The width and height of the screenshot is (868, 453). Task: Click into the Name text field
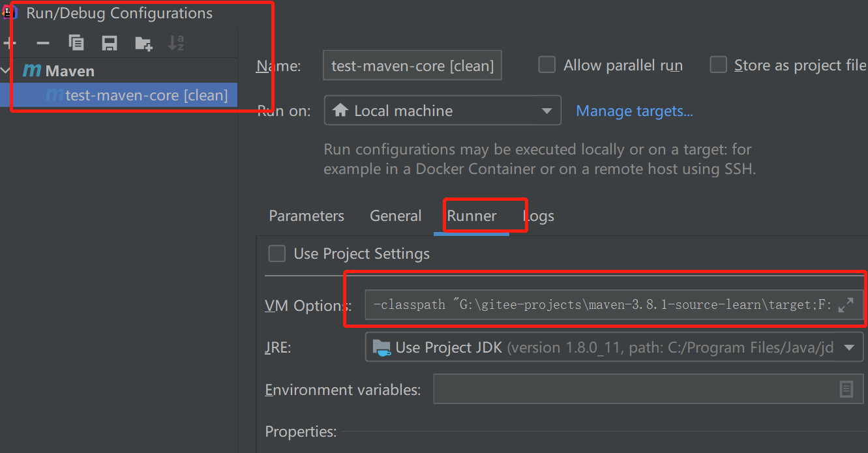click(412, 65)
